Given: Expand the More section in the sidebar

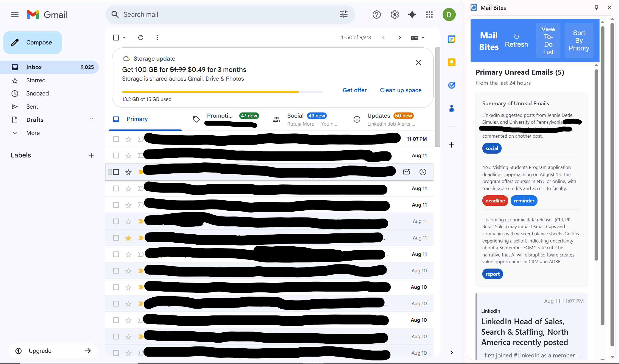Looking at the screenshot, I should pos(33,133).
